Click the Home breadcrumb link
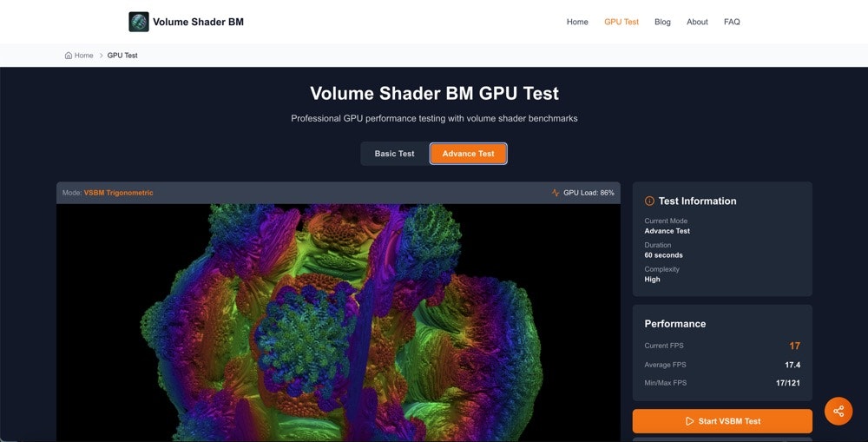 tap(83, 56)
